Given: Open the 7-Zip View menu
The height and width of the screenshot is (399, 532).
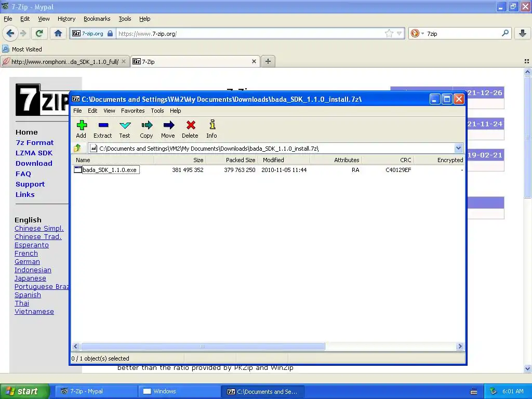Looking at the screenshot, I should click(109, 111).
